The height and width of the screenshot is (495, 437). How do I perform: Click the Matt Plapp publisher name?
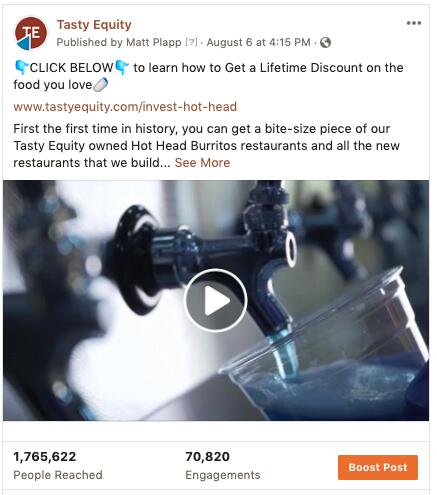coord(154,43)
